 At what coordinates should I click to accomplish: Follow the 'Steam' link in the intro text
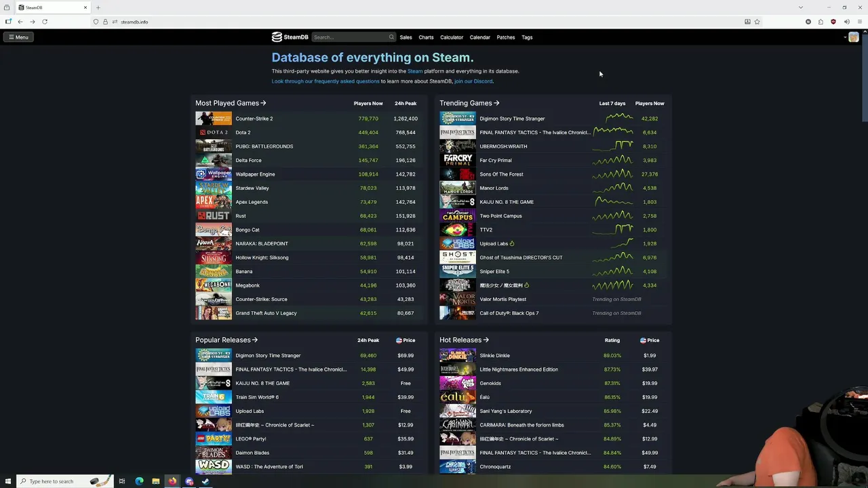point(415,71)
